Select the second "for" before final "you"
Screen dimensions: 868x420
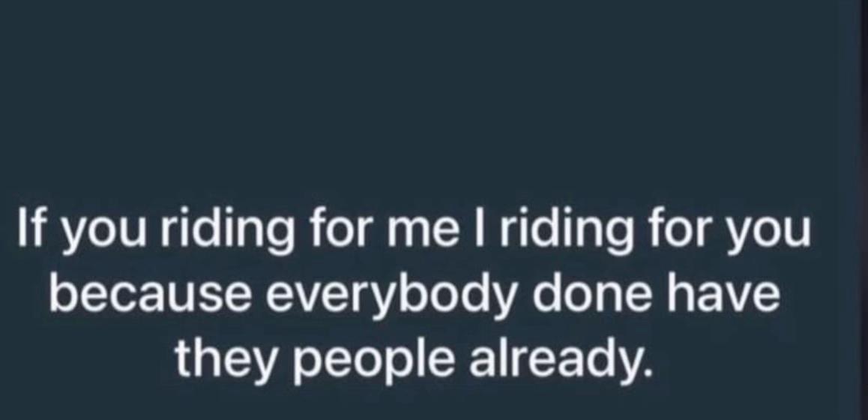point(679,227)
